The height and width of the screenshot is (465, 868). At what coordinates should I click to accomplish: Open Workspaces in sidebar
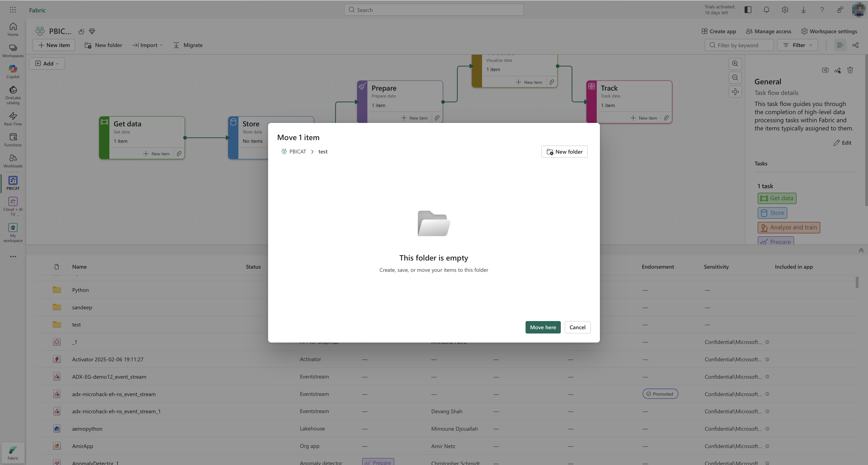pyautogui.click(x=13, y=51)
